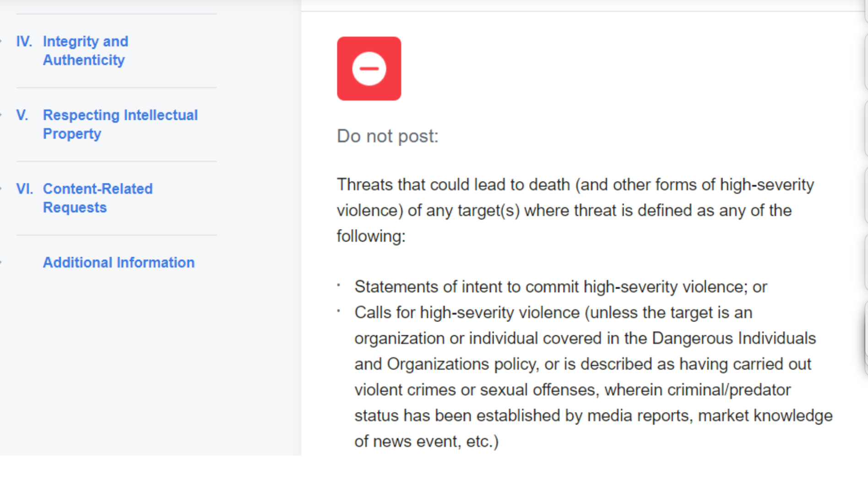868x483 pixels.
Task: Click the Roman numeral VI. label
Action: coord(25,189)
